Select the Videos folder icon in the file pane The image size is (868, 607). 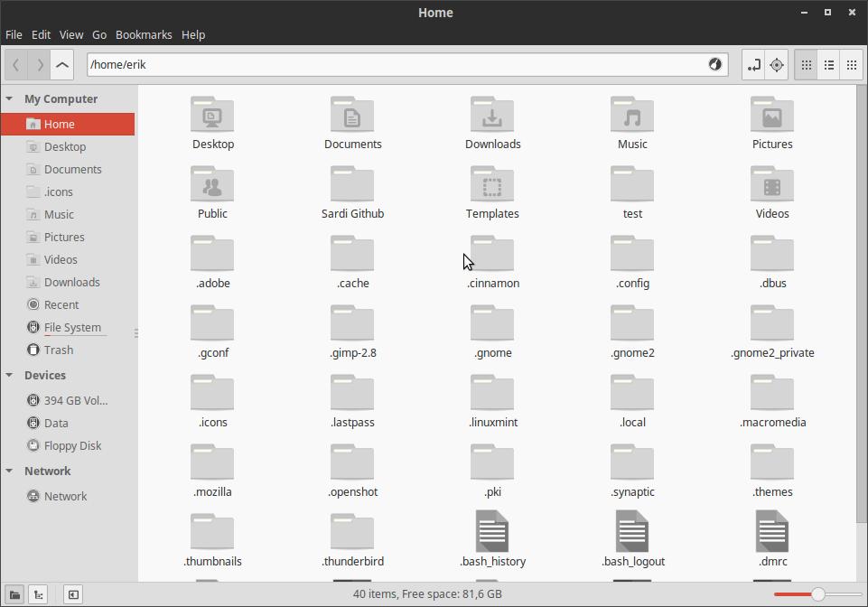point(772,184)
